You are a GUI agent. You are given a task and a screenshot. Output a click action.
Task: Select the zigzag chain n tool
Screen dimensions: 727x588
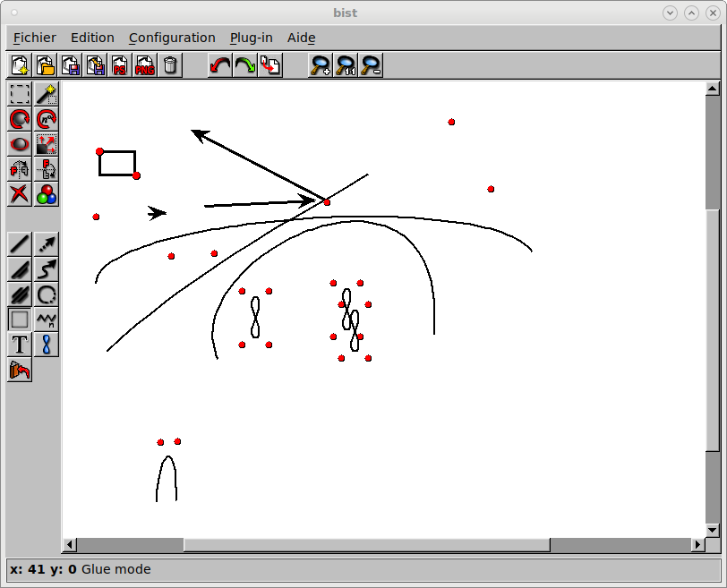(x=47, y=320)
